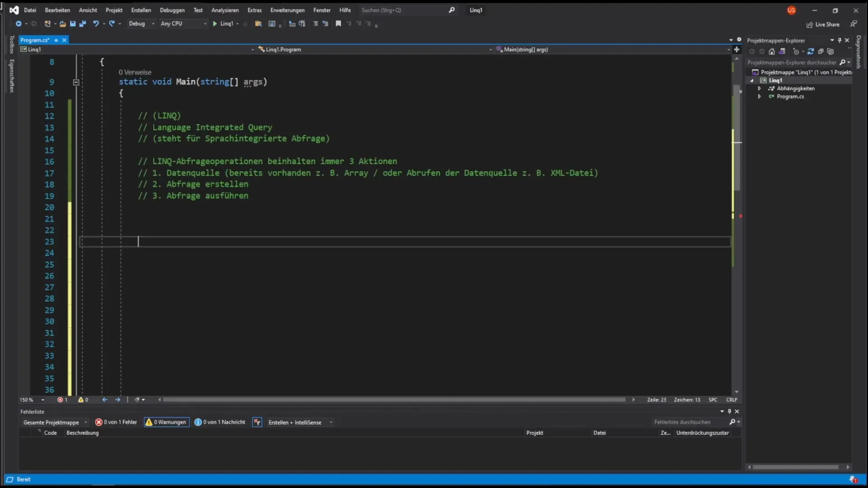Pin the Program.cs tab
This screenshot has height=488, width=868.
click(x=56, y=40)
